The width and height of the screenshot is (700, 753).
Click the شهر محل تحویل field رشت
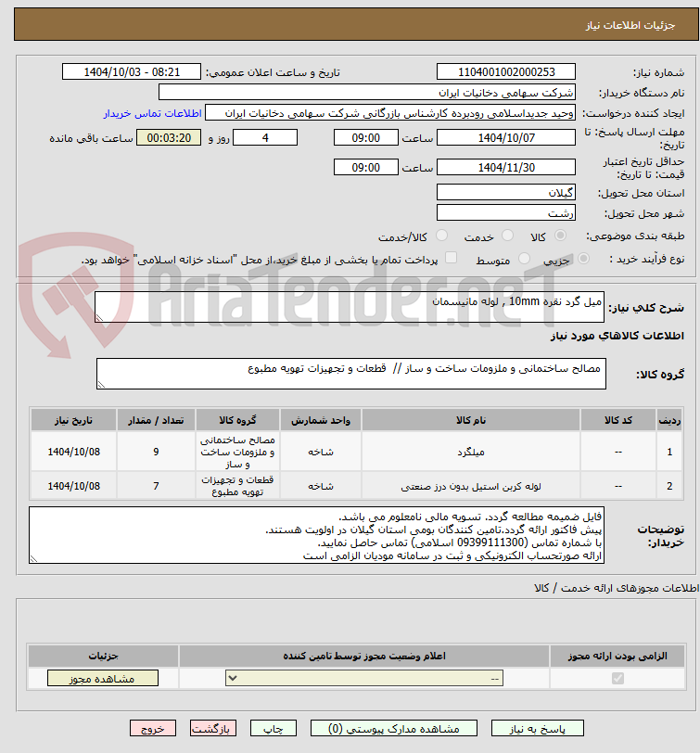point(506,212)
